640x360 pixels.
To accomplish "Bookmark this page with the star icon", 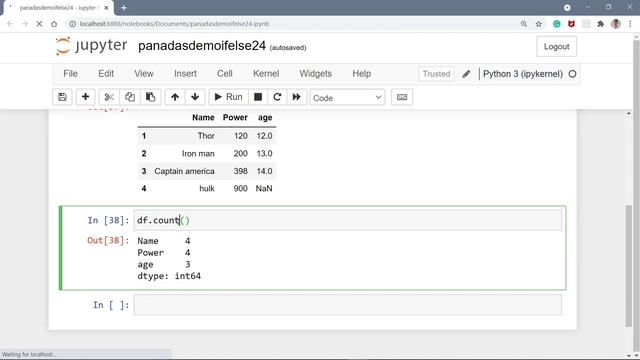I will [x=539, y=24].
